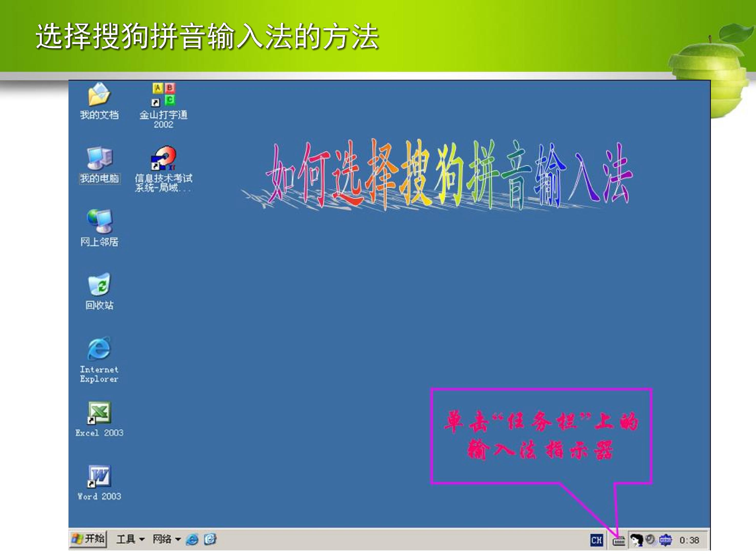The height and width of the screenshot is (554, 756).
Task: Click the "Excel 2003" label text
Action: pos(99,433)
